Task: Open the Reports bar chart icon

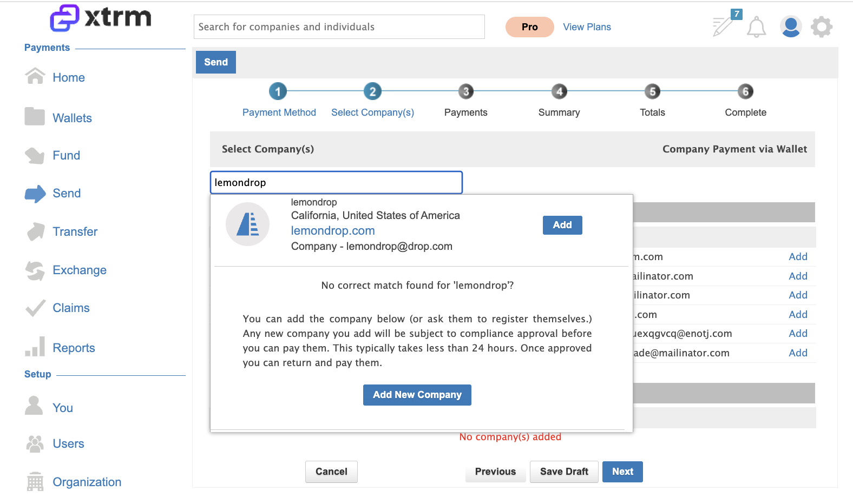Action: (35, 347)
